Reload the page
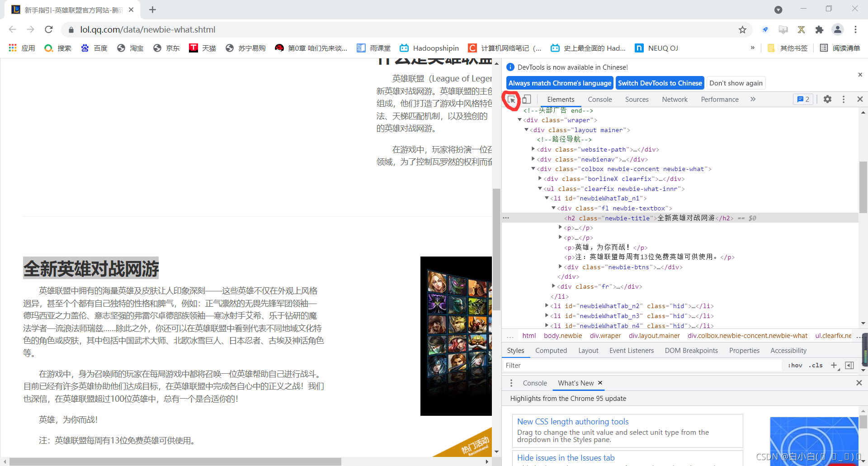This screenshot has height=466, width=868. click(49, 29)
